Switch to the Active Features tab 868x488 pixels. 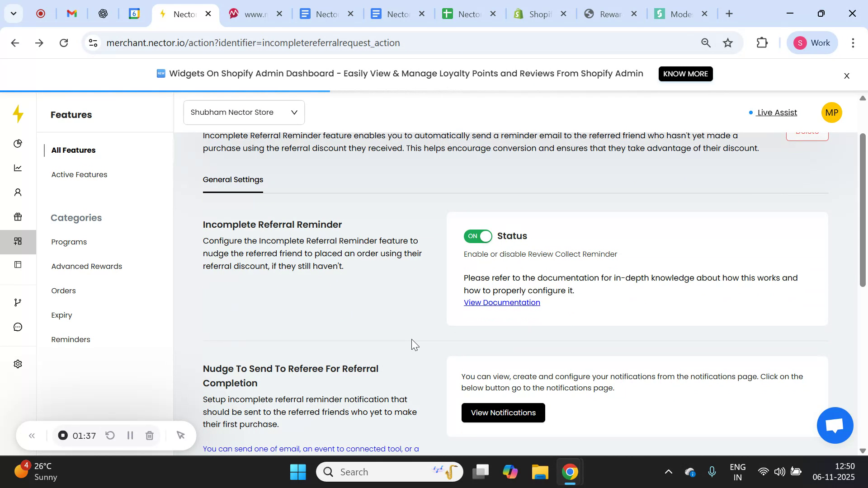(79, 174)
